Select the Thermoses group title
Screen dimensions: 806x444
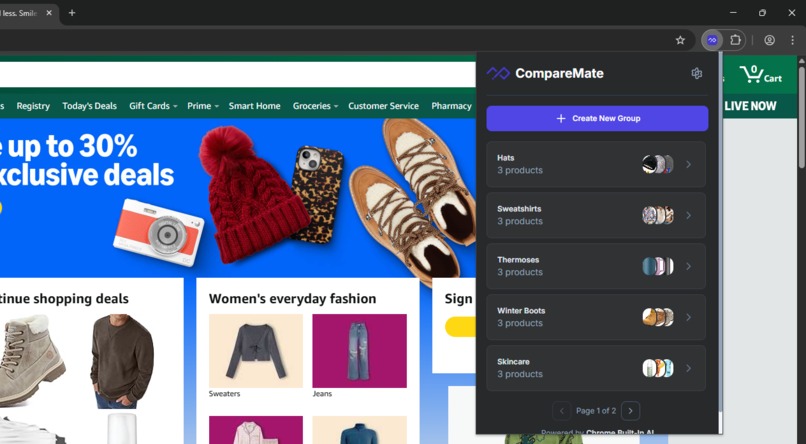tap(518, 260)
